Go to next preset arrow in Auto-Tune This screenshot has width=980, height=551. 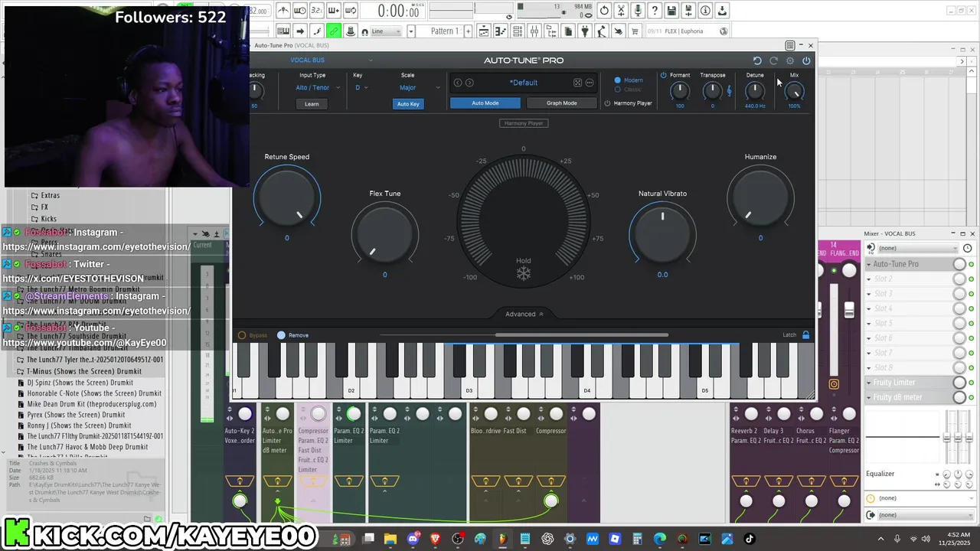(x=469, y=83)
